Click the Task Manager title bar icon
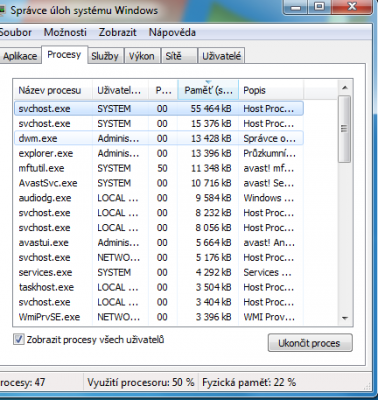 pyautogui.click(x=2, y=11)
